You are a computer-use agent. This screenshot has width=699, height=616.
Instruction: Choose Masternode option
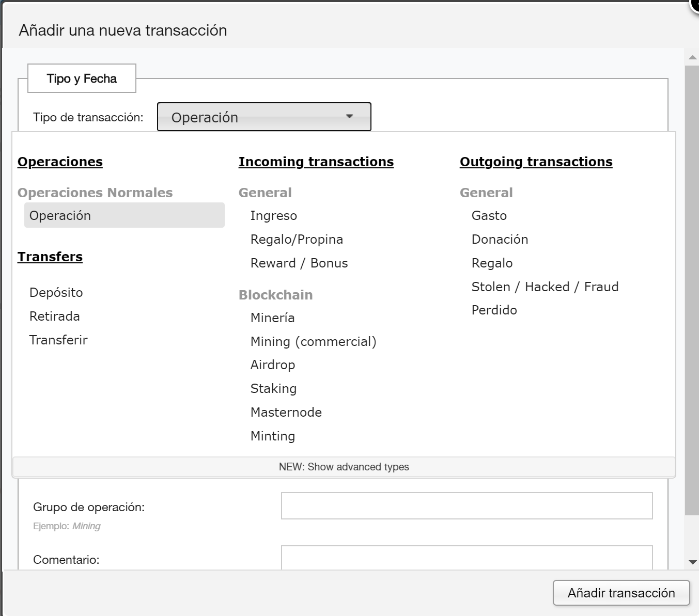(x=286, y=413)
